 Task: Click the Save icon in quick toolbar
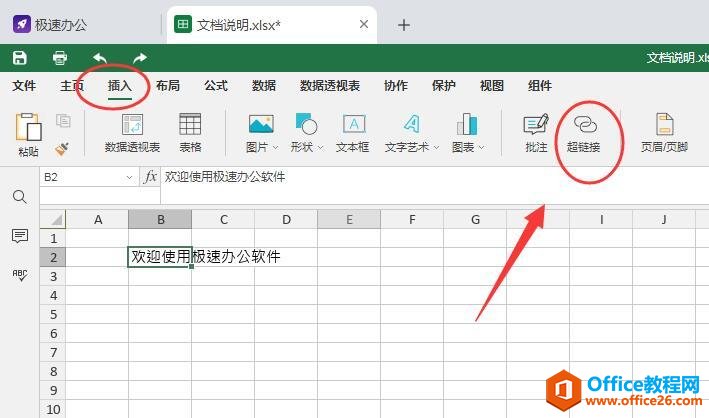click(19, 58)
